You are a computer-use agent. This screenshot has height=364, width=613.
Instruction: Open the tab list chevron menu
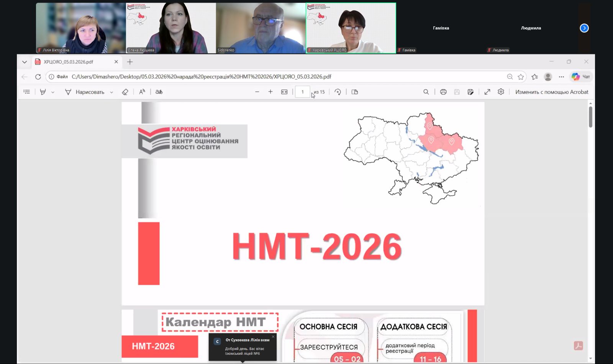coord(25,62)
